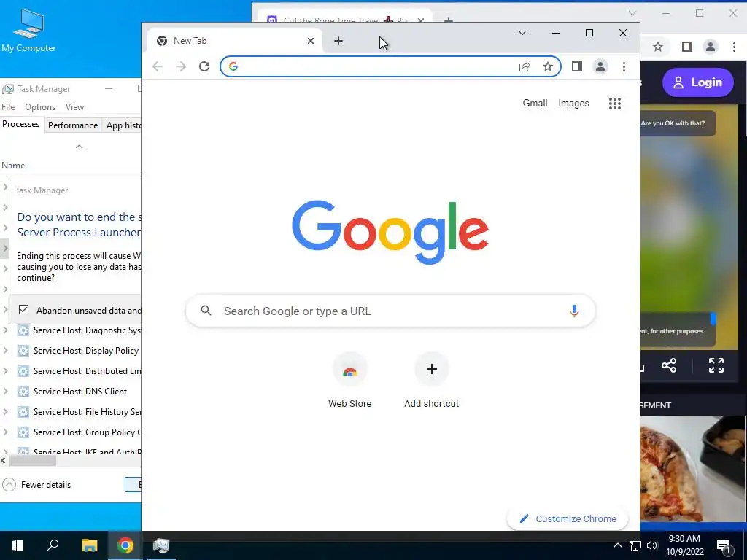Open profile avatar in front Chrome window
747x560 pixels.
[x=600, y=66]
